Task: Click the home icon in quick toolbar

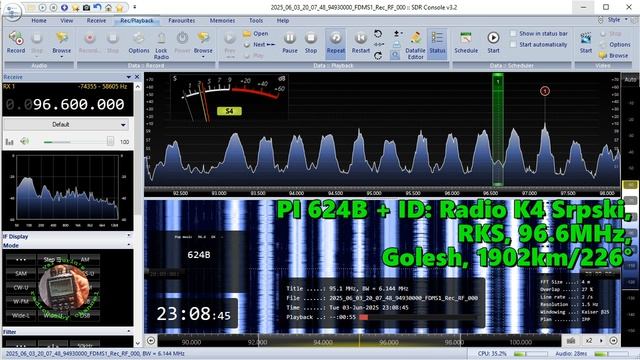Action: tap(108, 8)
